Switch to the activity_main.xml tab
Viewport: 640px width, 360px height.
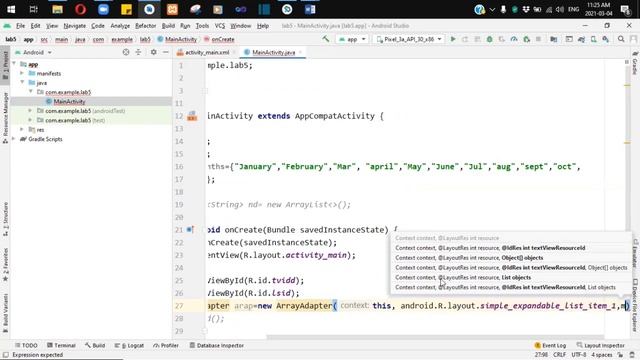coord(207,52)
